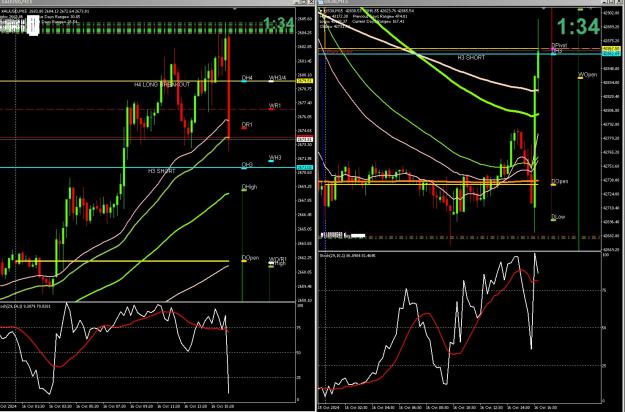Screen dimensions: 625x412
Task: Select the DR1 level label
Action: click(247, 125)
